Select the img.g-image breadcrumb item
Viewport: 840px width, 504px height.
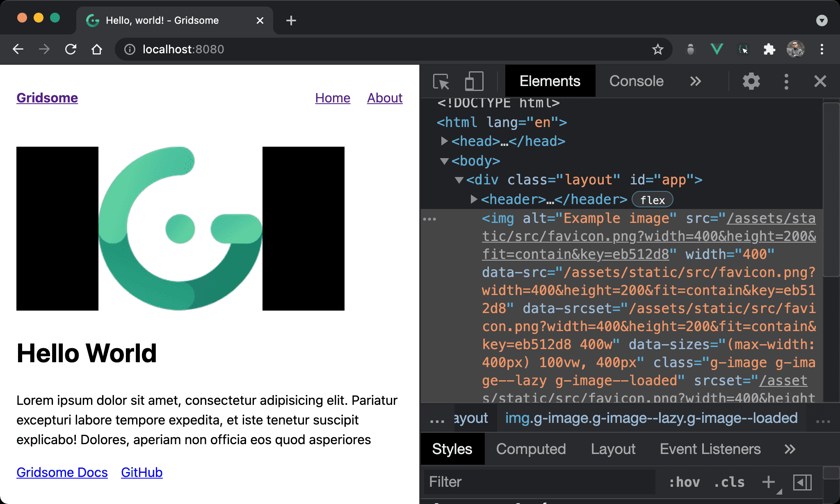(651, 418)
